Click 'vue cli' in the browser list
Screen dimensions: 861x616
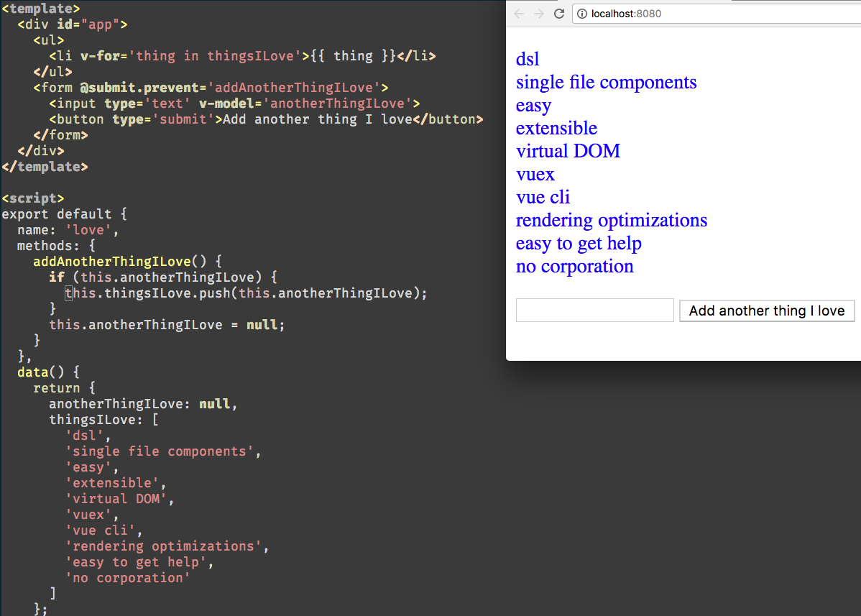[543, 197]
